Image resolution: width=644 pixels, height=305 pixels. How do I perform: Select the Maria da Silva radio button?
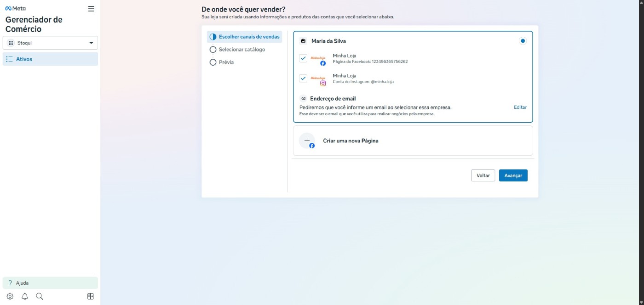(x=523, y=41)
